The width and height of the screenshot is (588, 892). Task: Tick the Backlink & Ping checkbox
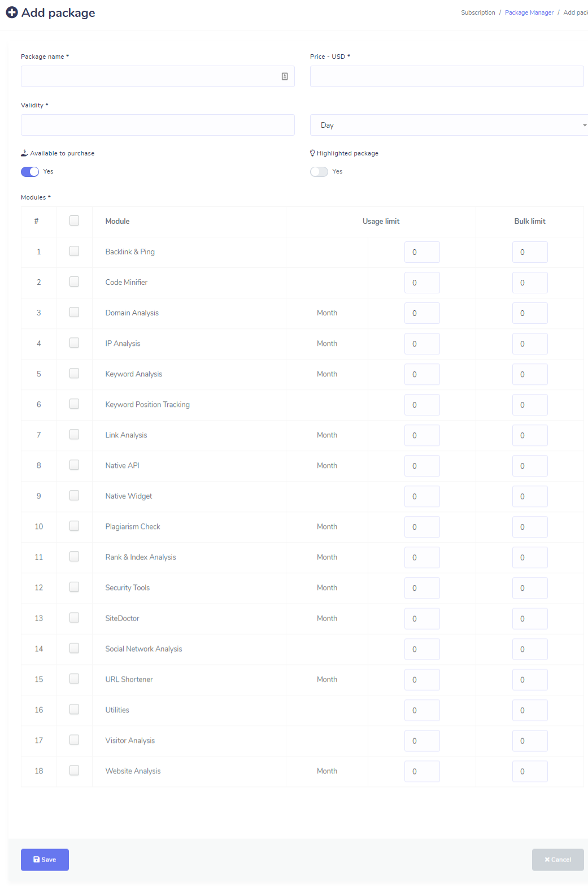click(x=74, y=252)
